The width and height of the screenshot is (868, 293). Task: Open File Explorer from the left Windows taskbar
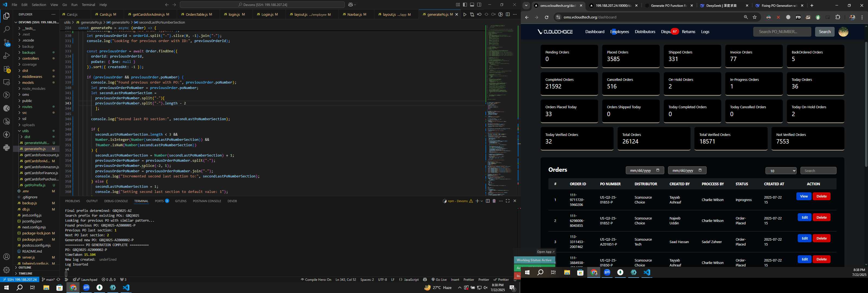click(46, 288)
